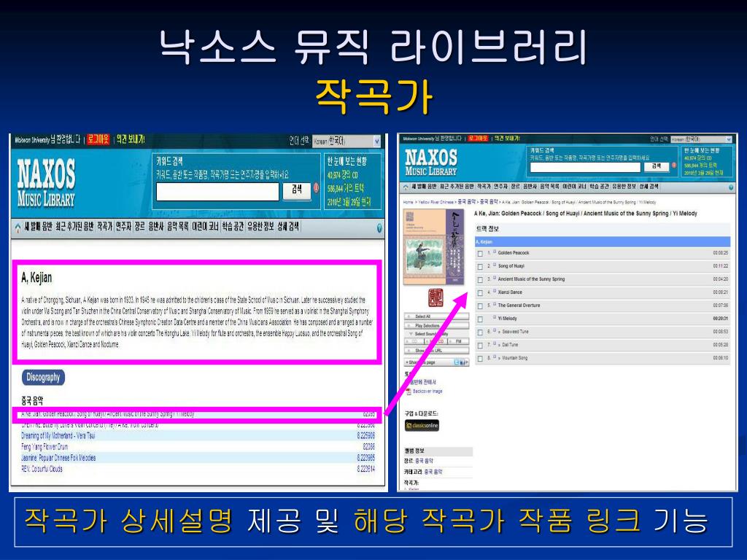Click Discography button
The height and width of the screenshot is (560, 747).
(43, 377)
